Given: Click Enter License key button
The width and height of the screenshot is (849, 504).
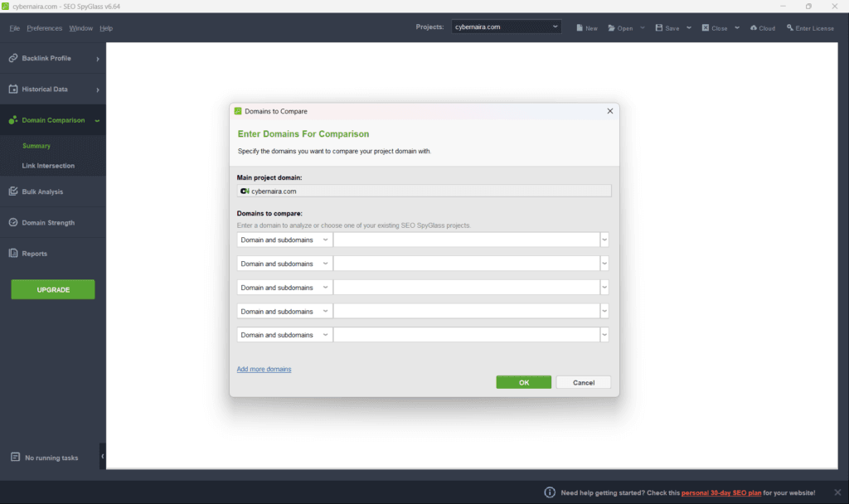Looking at the screenshot, I should tap(810, 27).
